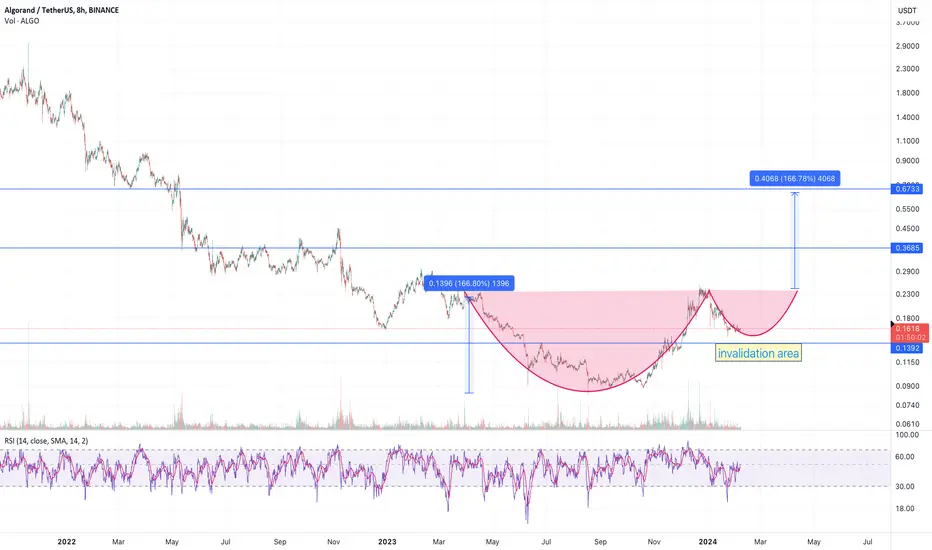
Task: Click the 60.00 level on RSI scale
Action: click(907, 457)
